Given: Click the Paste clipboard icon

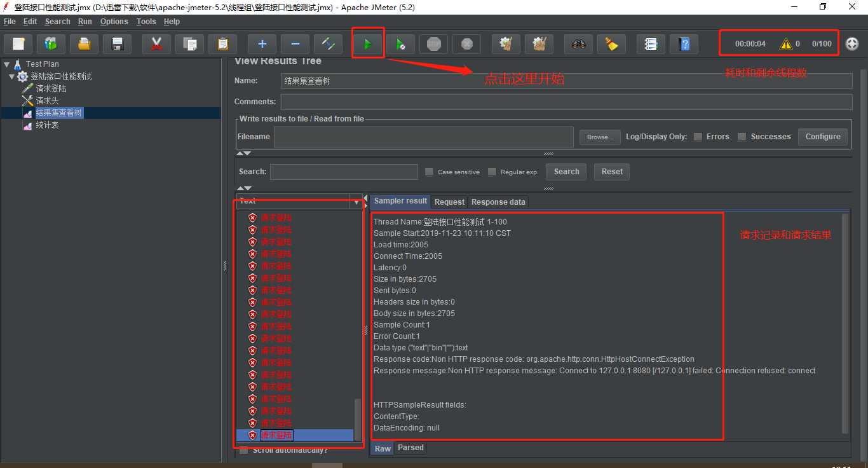Looking at the screenshot, I should click(x=222, y=44).
